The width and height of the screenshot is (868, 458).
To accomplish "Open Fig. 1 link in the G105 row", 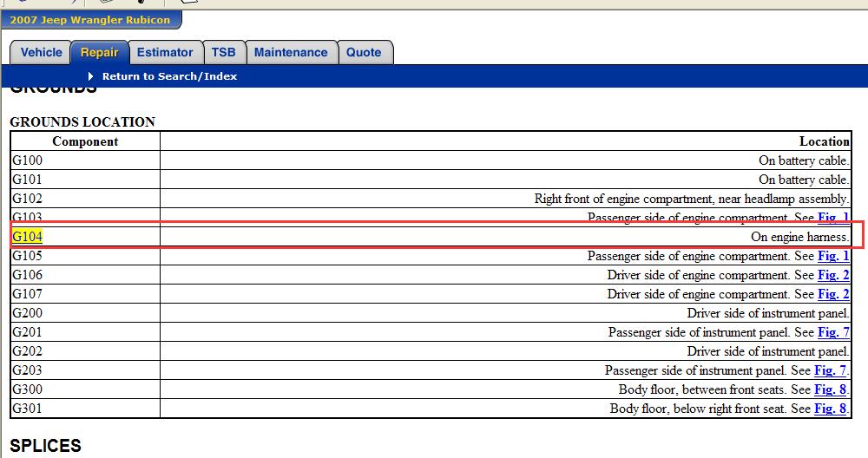I will pos(833,256).
